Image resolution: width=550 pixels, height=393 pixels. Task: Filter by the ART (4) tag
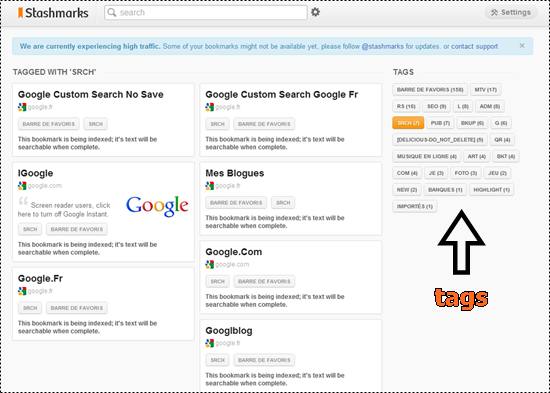(477, 156)
